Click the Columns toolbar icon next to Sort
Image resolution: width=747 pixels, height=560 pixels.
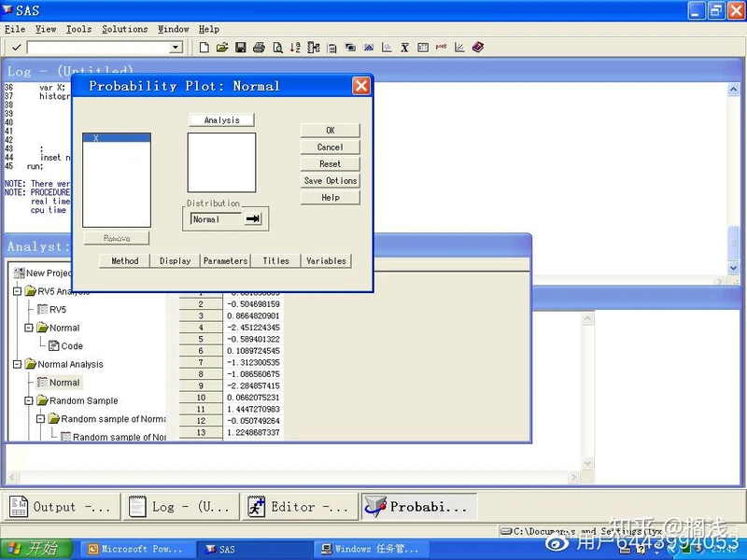(x=314, y=48)
